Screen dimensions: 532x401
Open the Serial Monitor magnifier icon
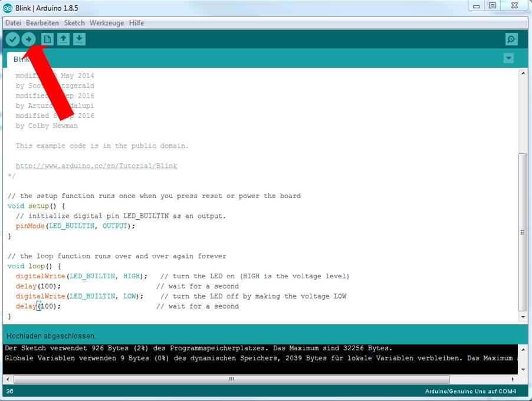tap(511, 40)
